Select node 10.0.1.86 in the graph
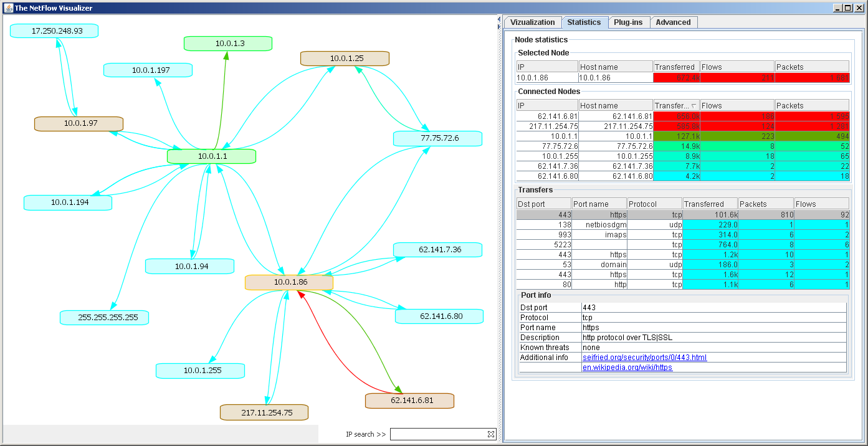This screenshot has height=446, width=868. [289, 282]
